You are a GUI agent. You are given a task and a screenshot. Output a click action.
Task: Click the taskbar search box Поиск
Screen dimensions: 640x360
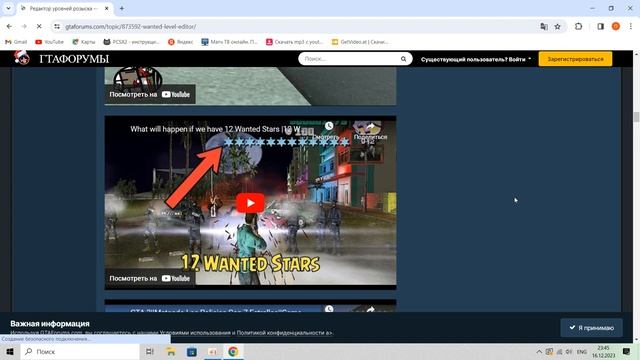80,351
